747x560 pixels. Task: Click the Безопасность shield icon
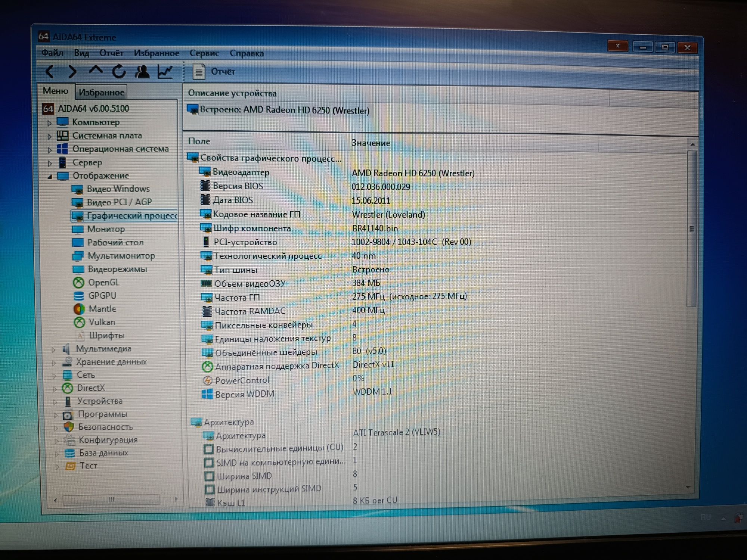(x=69, y=427)
